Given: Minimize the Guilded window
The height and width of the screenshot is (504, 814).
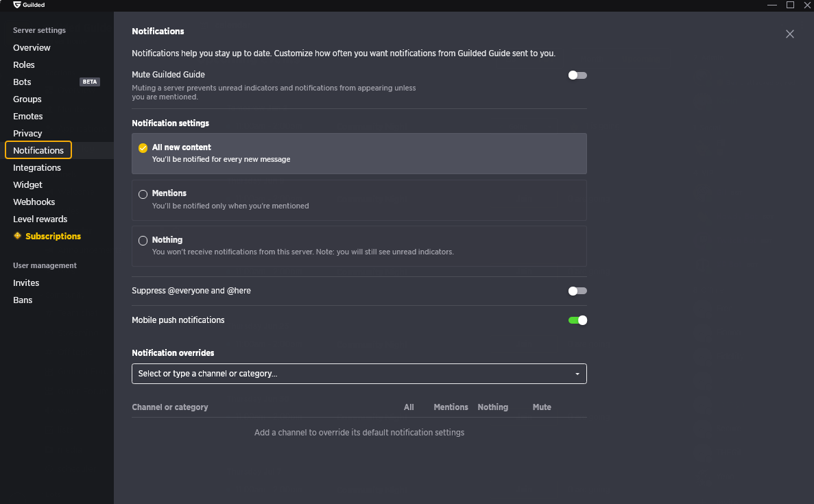Looking at the screenshot, I should (772, 5).
